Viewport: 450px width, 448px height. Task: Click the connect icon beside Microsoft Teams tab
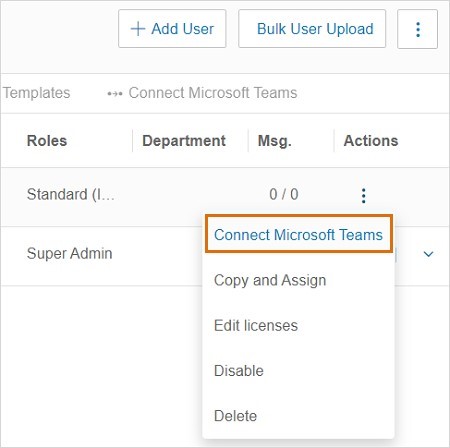pos(115,94)
